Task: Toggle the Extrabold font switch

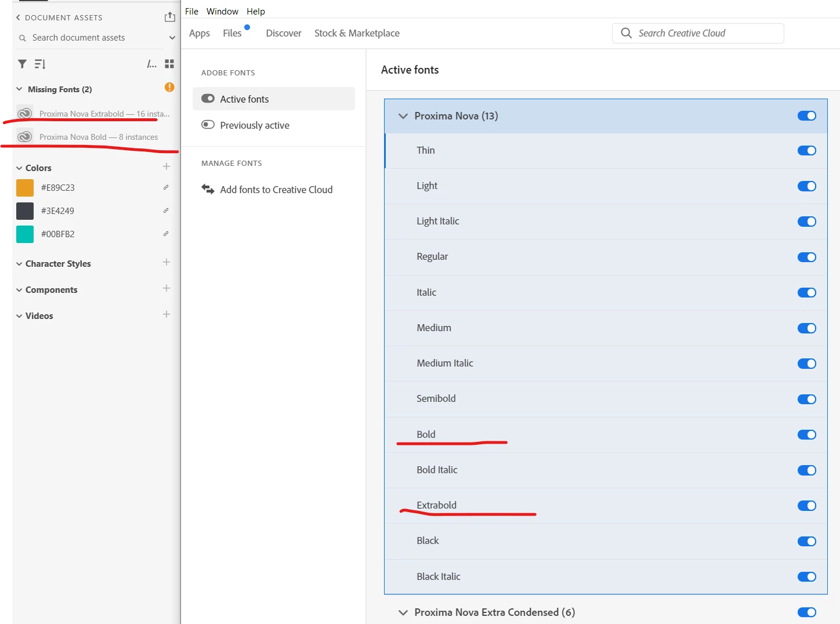Action: coord(807,506)
